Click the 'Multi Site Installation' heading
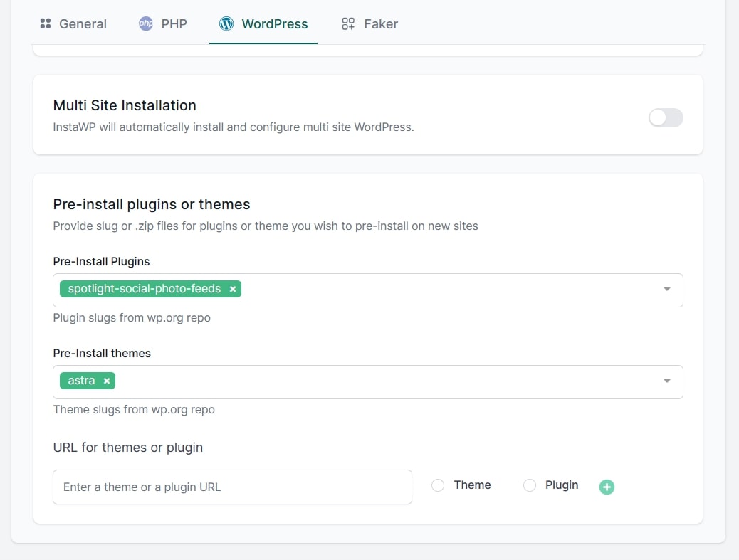Viewport: 739px width, 560px height. pos(125,105)
